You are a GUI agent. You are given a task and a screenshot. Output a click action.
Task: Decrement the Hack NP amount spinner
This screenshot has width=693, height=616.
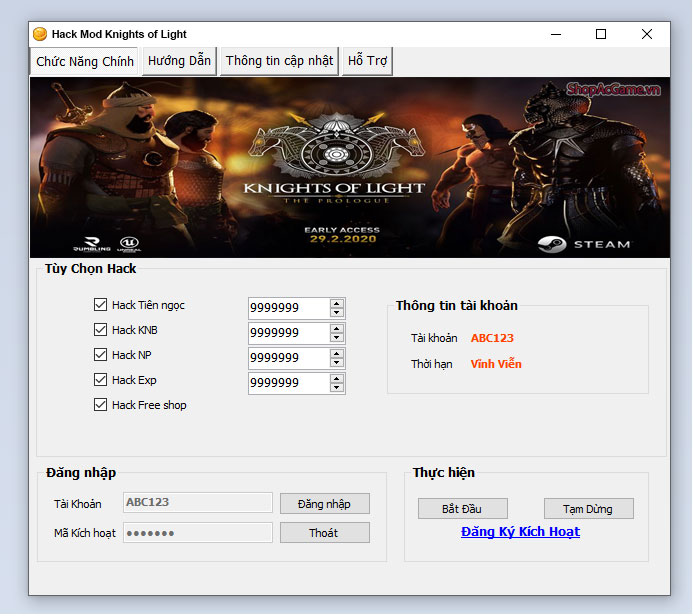coord(337,362)
